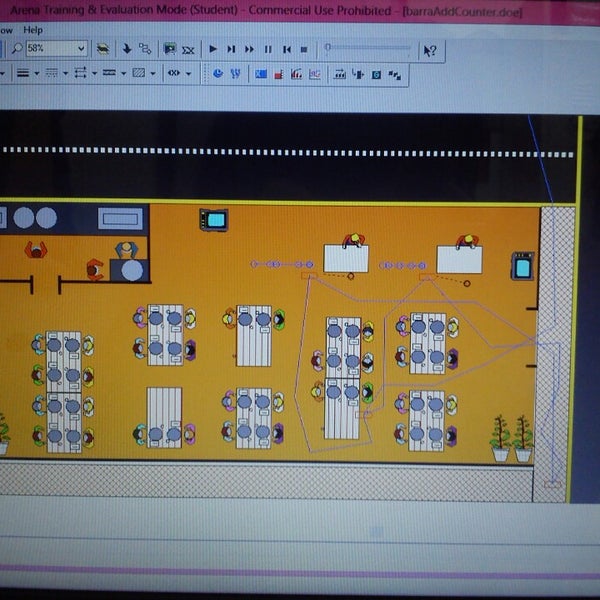Click the show dimensions icon

point(174,73)
